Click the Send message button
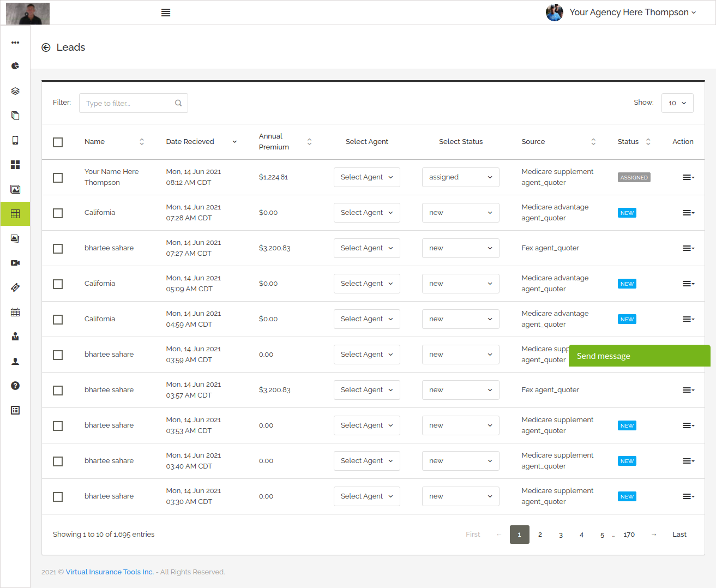The height and width of the screenshot is (588, 716). coord(639,356)
